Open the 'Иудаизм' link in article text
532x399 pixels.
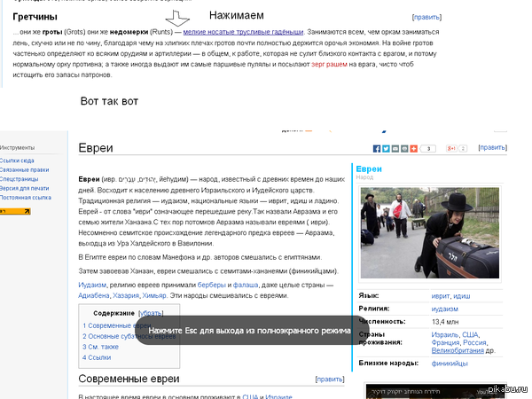[x=92, y=285]
